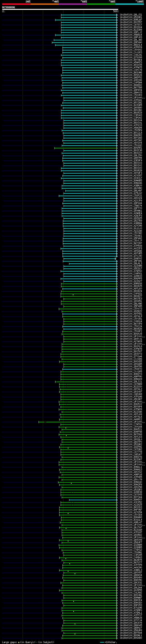Click the =100char. scale legend text

[111, 642]
